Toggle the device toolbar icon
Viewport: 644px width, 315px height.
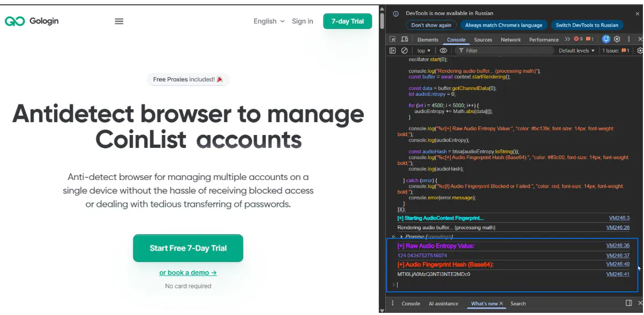coord(405,39)
